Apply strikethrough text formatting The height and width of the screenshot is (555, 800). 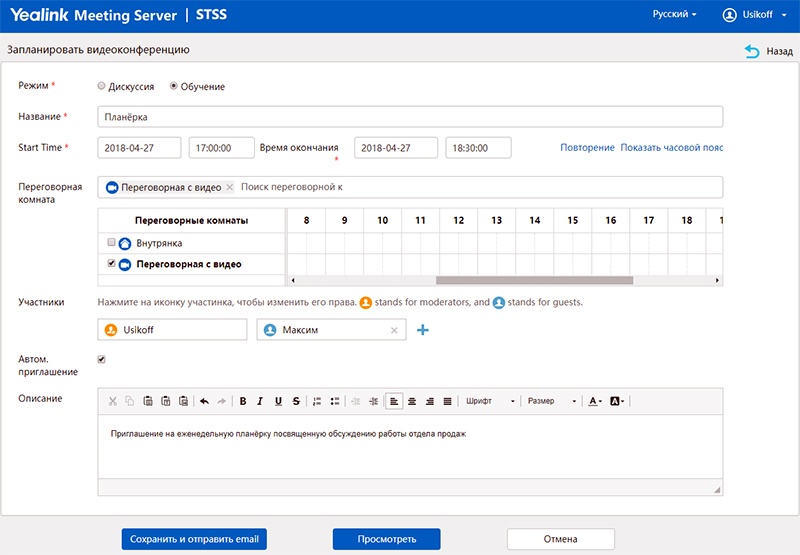pos(296,401)
